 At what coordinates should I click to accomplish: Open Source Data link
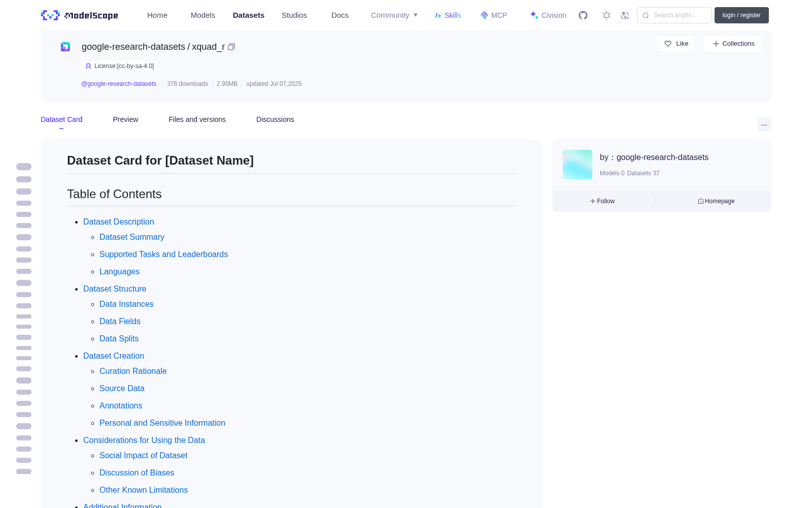(122, 388)
